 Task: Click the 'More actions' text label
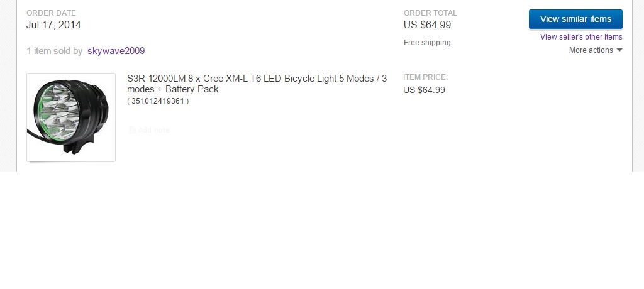coord(591,50)
